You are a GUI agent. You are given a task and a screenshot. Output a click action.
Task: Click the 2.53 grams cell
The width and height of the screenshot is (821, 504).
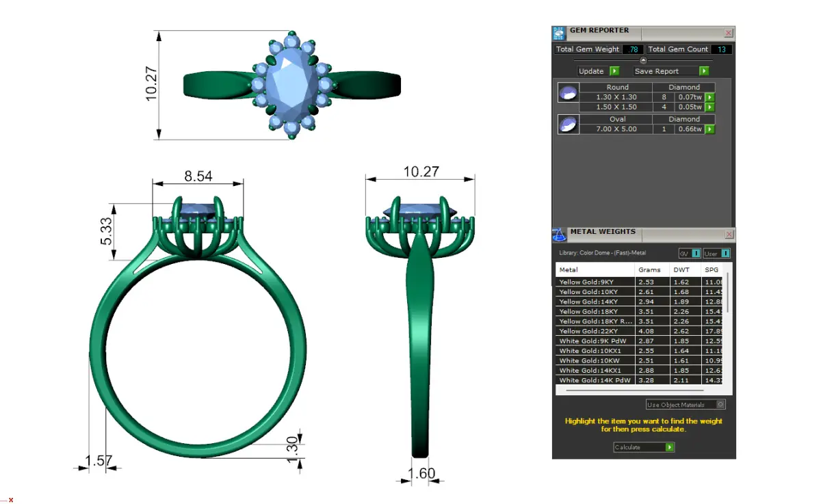[652, 282]
